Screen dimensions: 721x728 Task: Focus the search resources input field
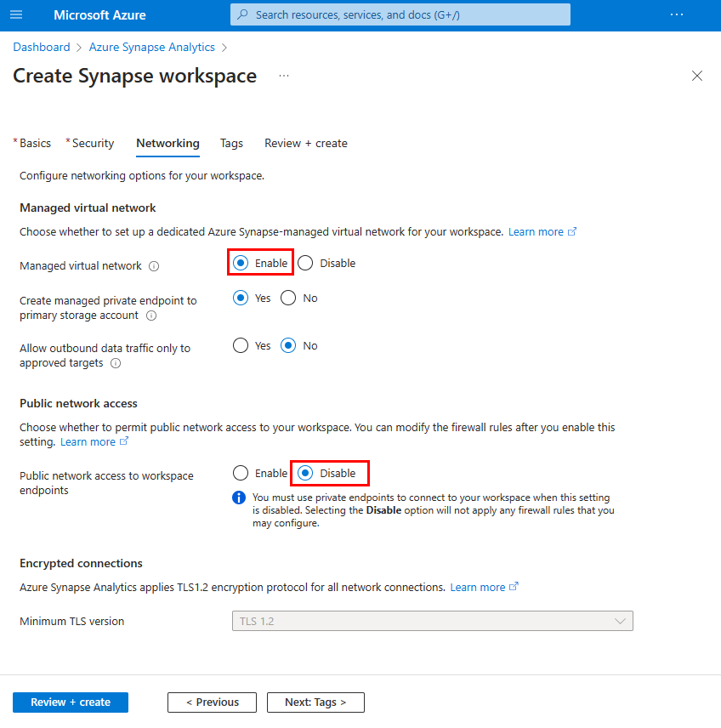(x=400, y=14)
